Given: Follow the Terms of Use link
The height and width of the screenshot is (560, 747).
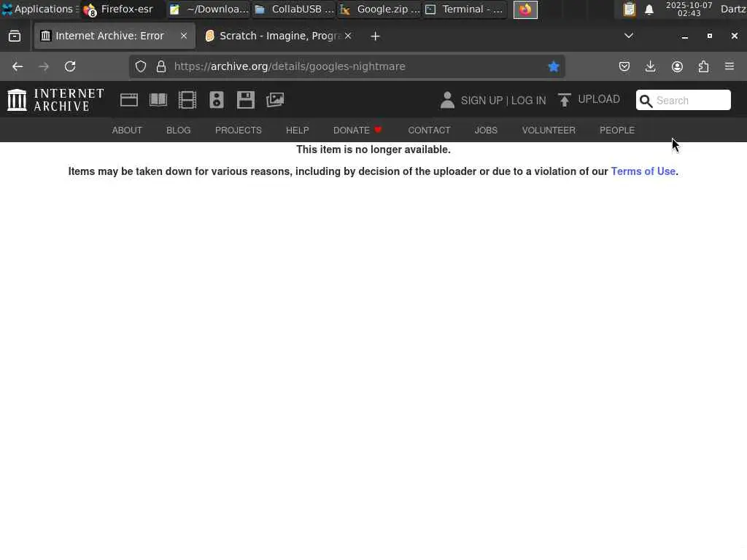Looking at the screenshot, I should [643, 171].
